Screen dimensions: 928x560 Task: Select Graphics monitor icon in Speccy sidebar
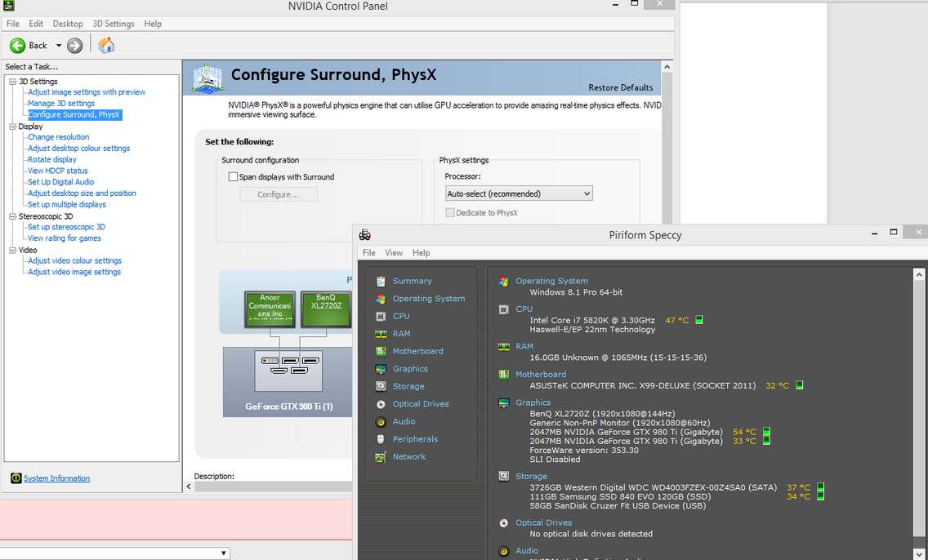(x=381, y=369)
